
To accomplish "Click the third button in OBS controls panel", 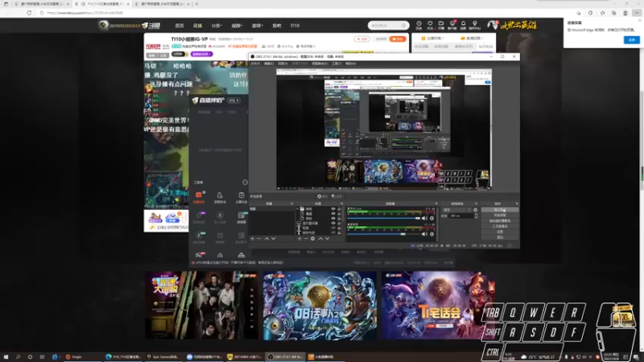I will coord(500,220).
